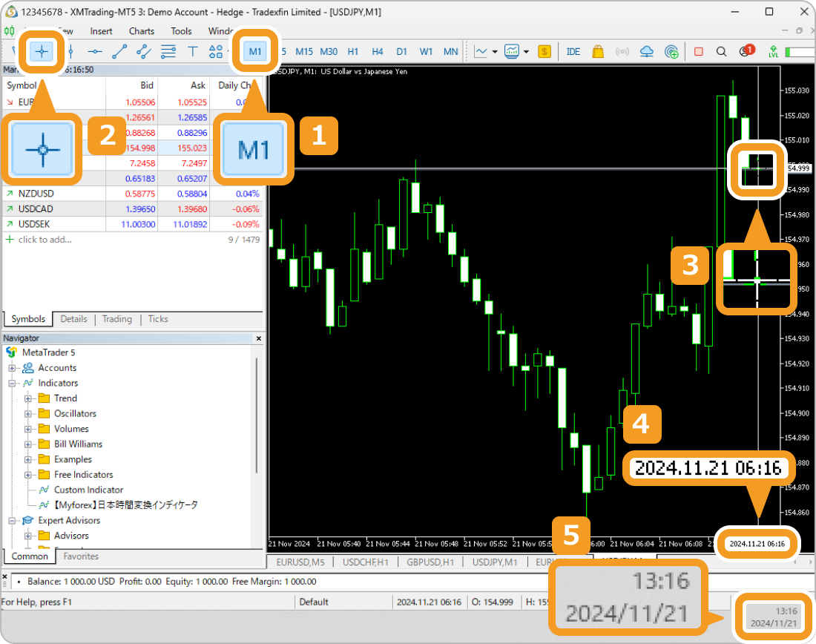Expand the Advisors folder

pos(28,536)
